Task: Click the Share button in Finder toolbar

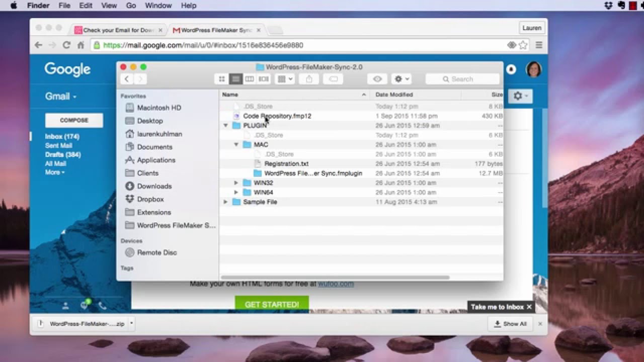Action: (x=309, y=79)
